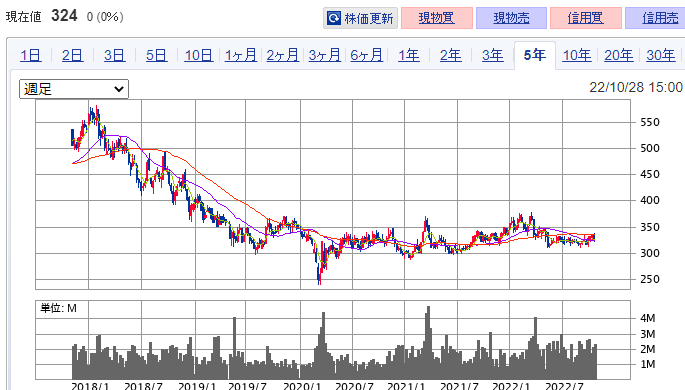Switch to the 3日 chart tab

tap(114, 55)
